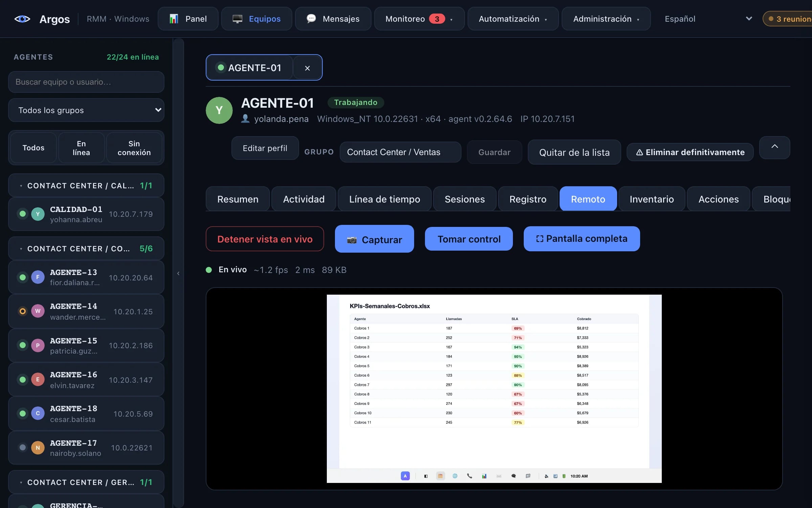Image resolution: width=812 pixels, height=508 pixels.
Task: Select the Todos filter
Action: coord(33,148)
